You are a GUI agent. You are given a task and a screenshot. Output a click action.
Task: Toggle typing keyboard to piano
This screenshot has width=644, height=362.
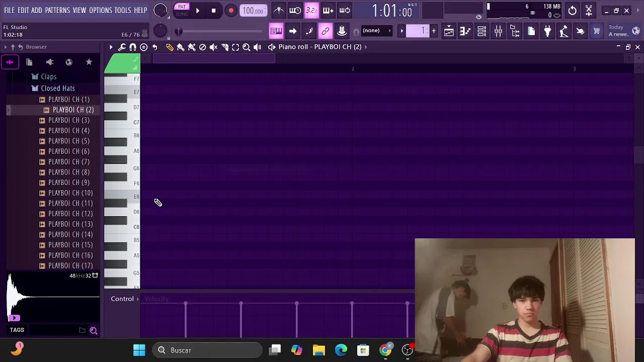[x=276, y=31]
